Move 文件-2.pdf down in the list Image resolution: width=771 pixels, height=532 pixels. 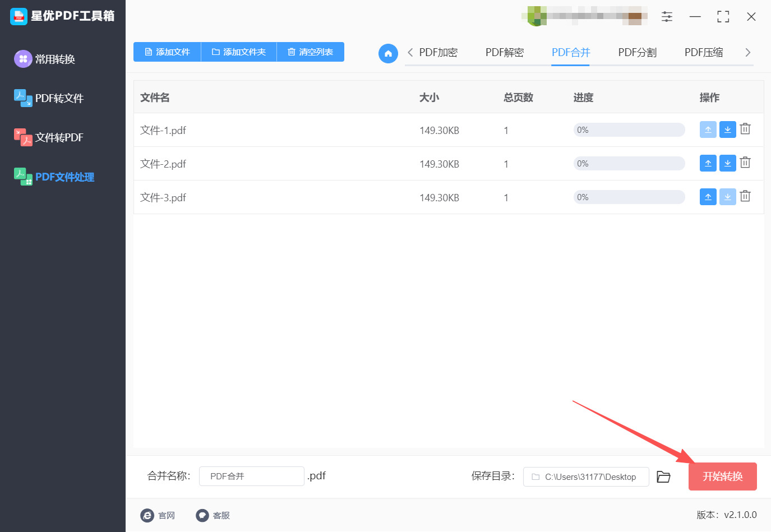coord(727,163)
